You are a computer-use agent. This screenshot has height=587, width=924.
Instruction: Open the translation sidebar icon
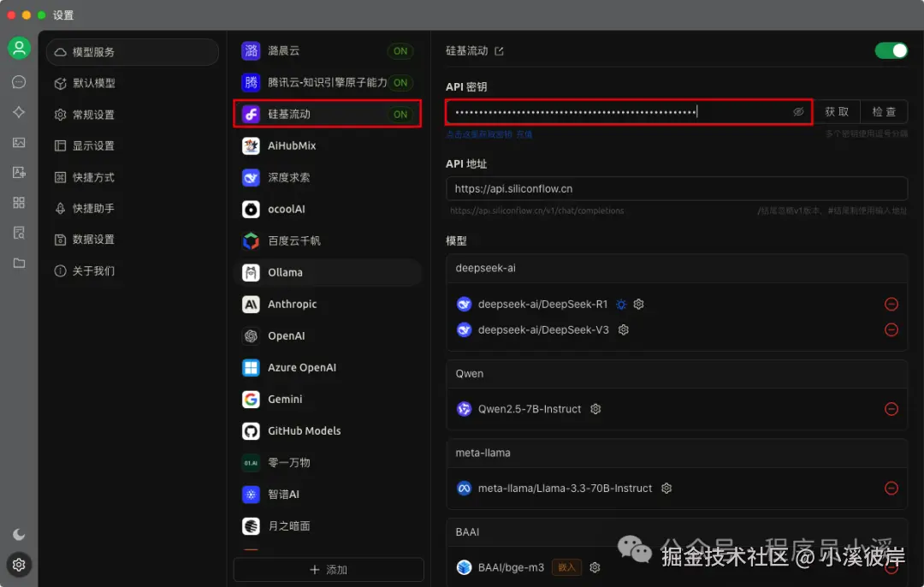19,173
